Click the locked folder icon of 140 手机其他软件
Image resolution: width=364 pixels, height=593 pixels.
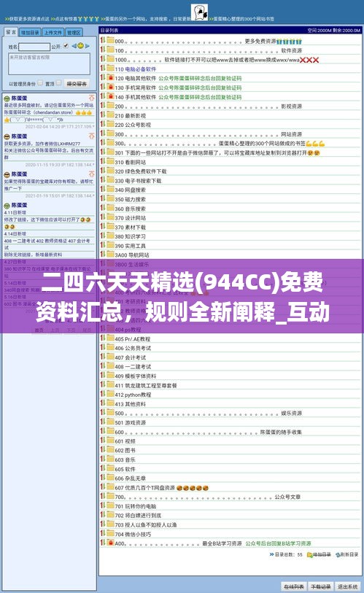[x=110, y=96]
